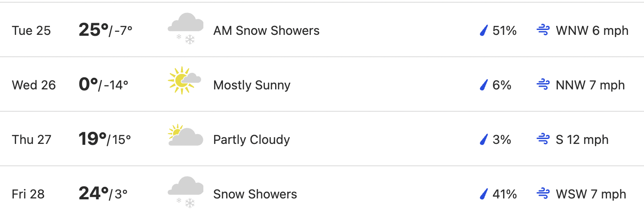Click the 25° high temperature for Tuesday
Viewport: 644px width, 219px height.
pos(94,30)
